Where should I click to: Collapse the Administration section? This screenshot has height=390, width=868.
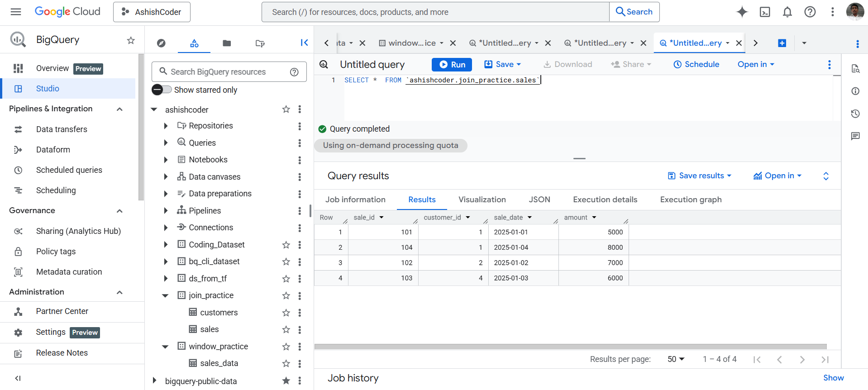[x=120, y=292]
